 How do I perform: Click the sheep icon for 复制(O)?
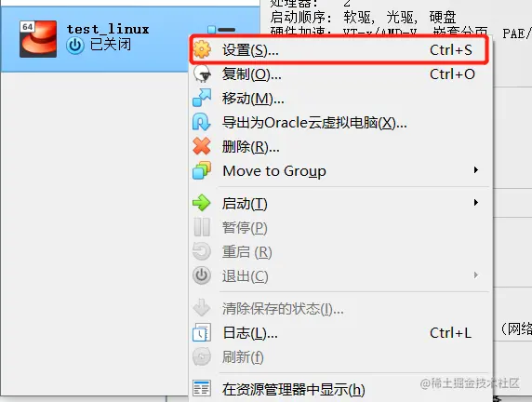click(x=202, y=74)
